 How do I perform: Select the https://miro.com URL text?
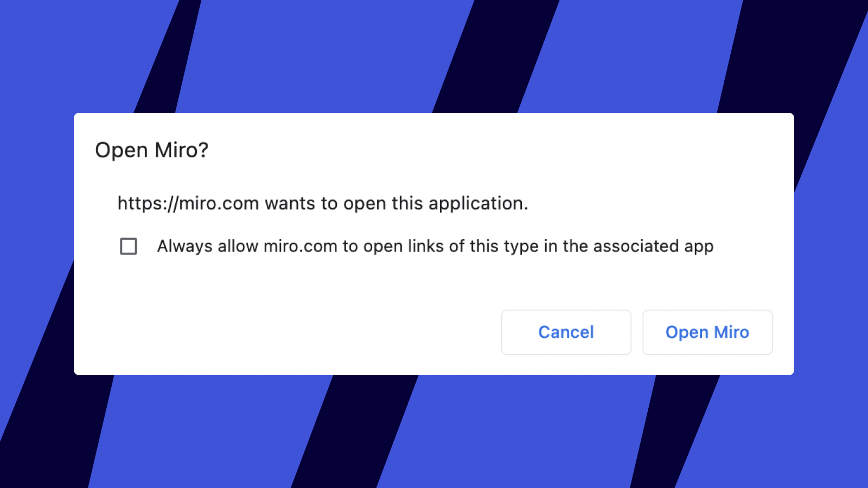(x=188, y=203)
